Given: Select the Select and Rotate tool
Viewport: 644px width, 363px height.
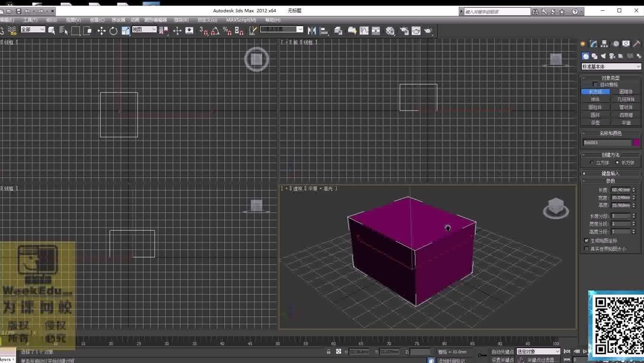Looking at the screenshot, I should coord(113,29).
